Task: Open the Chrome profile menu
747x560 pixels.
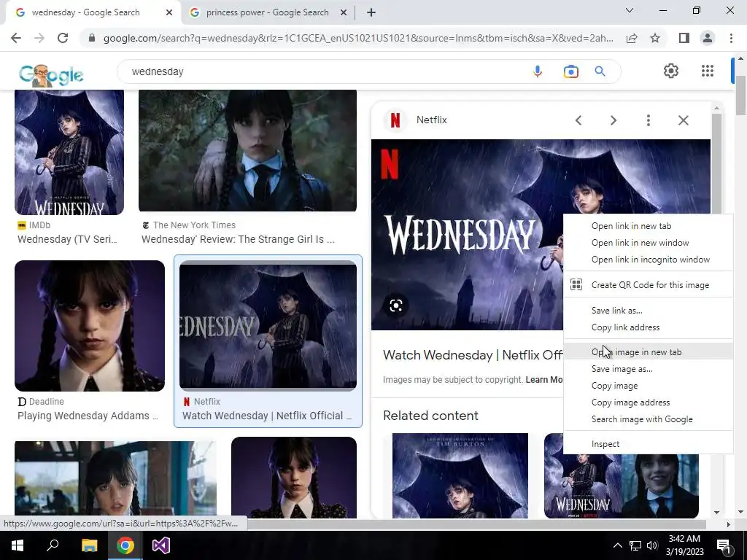Action: tap(708, 38)
